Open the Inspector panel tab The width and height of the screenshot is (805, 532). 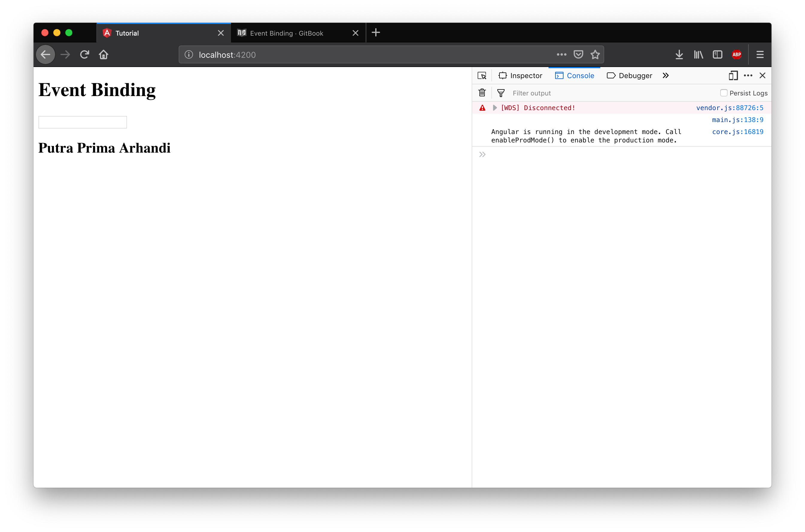pos(522,75)
